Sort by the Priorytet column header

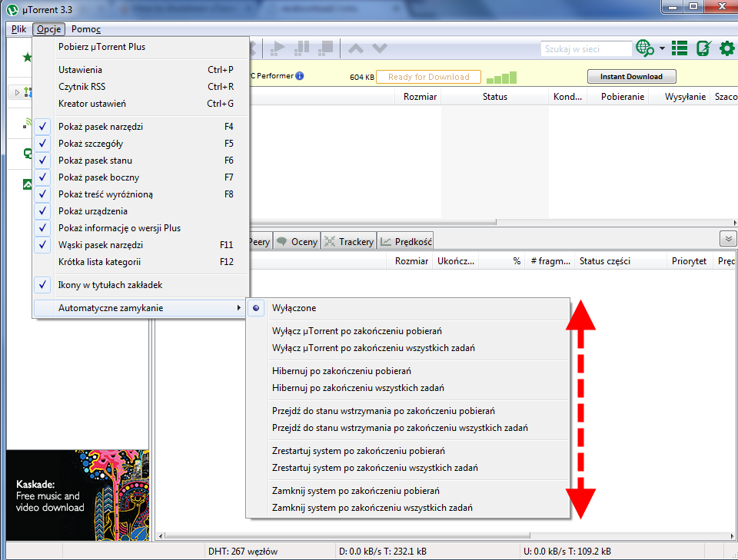689,261
